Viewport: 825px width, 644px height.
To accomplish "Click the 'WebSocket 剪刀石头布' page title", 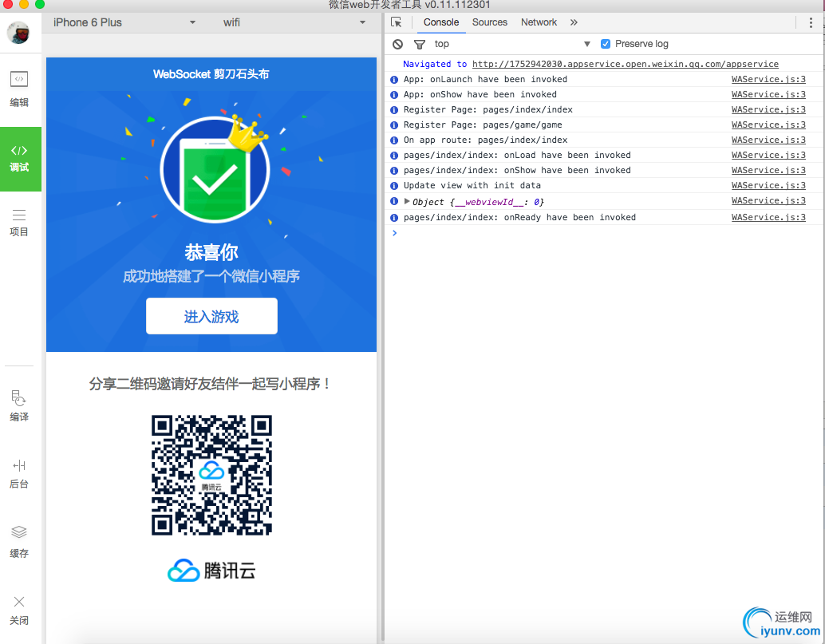I will click(x=211, y=74).
